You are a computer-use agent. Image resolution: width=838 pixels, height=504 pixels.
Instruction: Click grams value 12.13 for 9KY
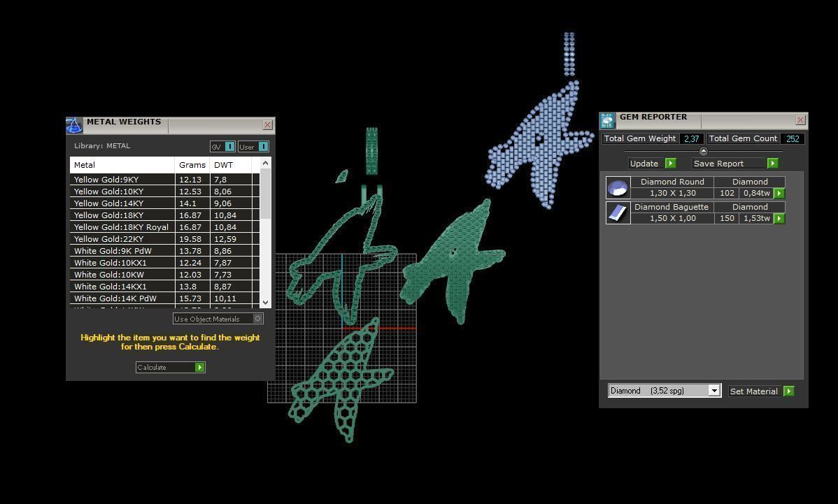190,180
